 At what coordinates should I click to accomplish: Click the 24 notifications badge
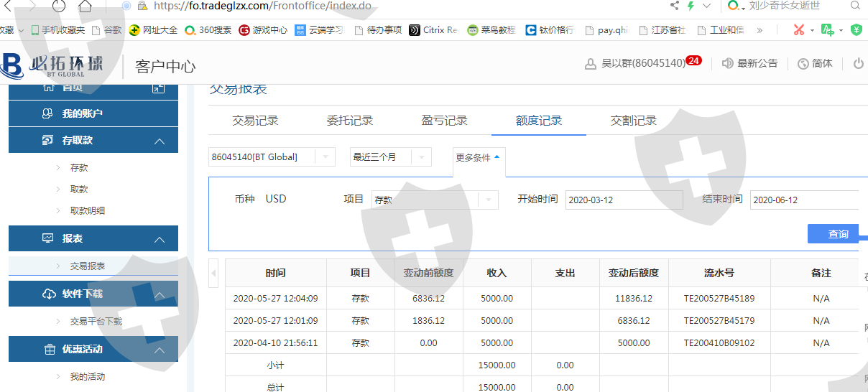[x=693, y=61]
